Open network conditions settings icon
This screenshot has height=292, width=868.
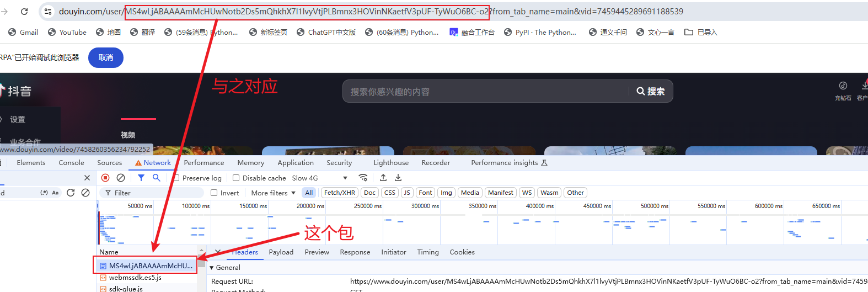[363, 178]
